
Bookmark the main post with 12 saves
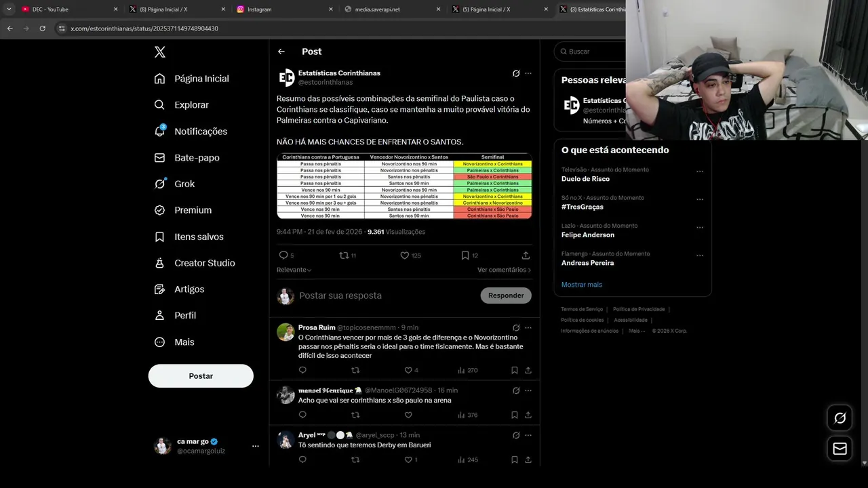tap(465, 256)
